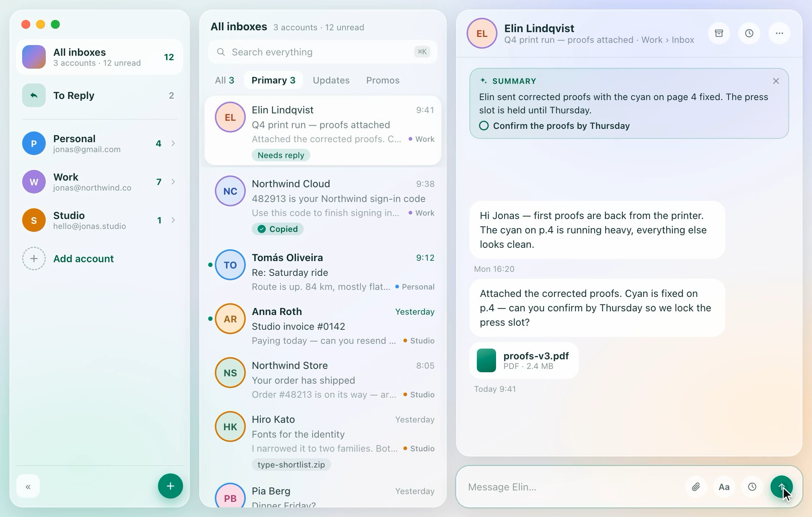The image size is (812, 517).
Task: Open the Promos tab
Action: [x=383, y=80]
